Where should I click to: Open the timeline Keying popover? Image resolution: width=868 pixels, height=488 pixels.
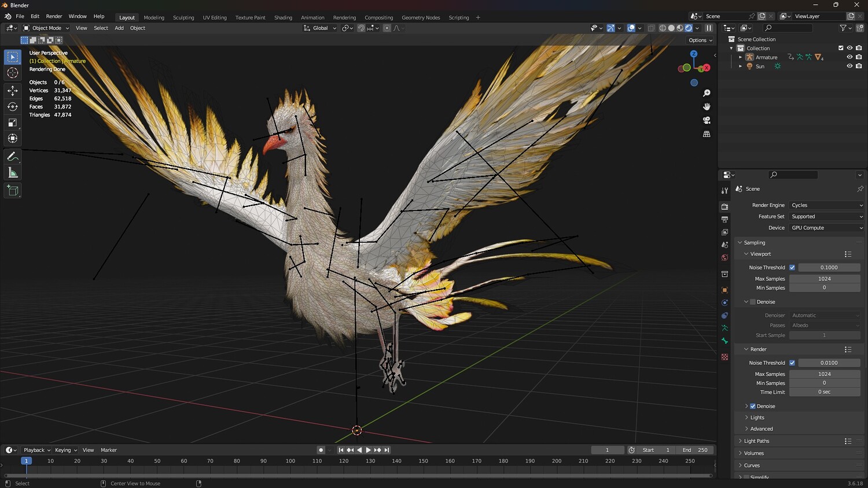pos(66,450)
